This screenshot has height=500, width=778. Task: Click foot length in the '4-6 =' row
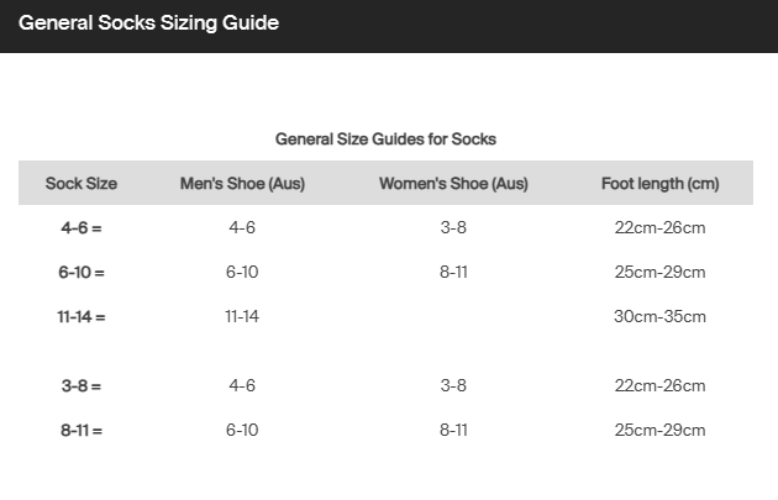660,228
